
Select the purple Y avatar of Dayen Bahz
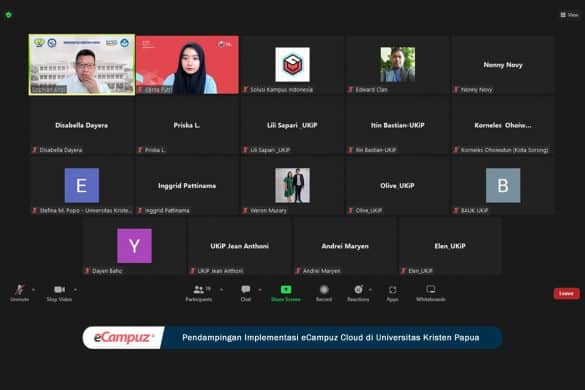pyautogui.click(x=134, y=246)
